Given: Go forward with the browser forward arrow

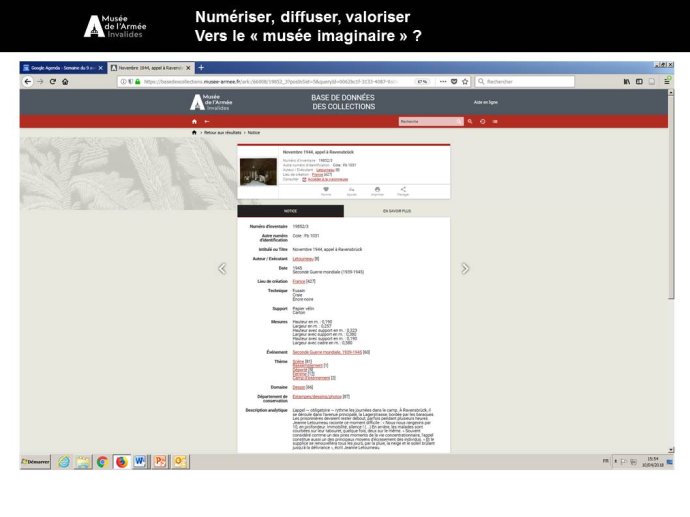Looking at the screenshot, I should point(40,81).
